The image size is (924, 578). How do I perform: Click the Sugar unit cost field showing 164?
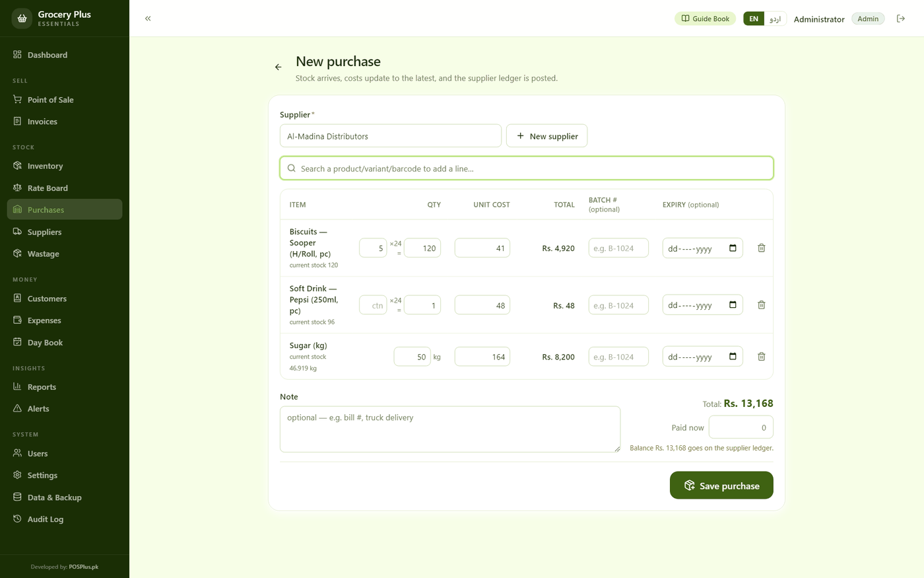click(x=482, y=357)
